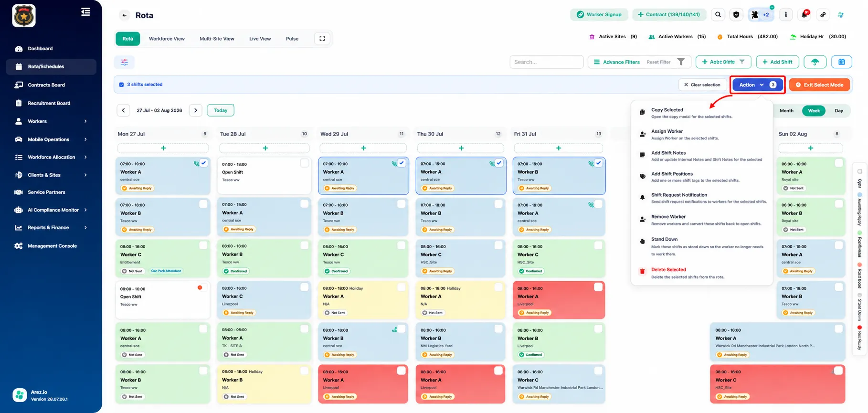Toggle the 3 shifts selected checkbox
This screenshot has height=413, width=868.
(121, 85)
